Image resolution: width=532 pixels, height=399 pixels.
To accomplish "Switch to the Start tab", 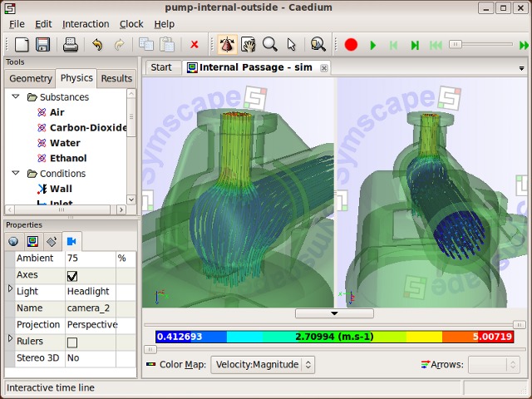I will (x=161, y=67).
